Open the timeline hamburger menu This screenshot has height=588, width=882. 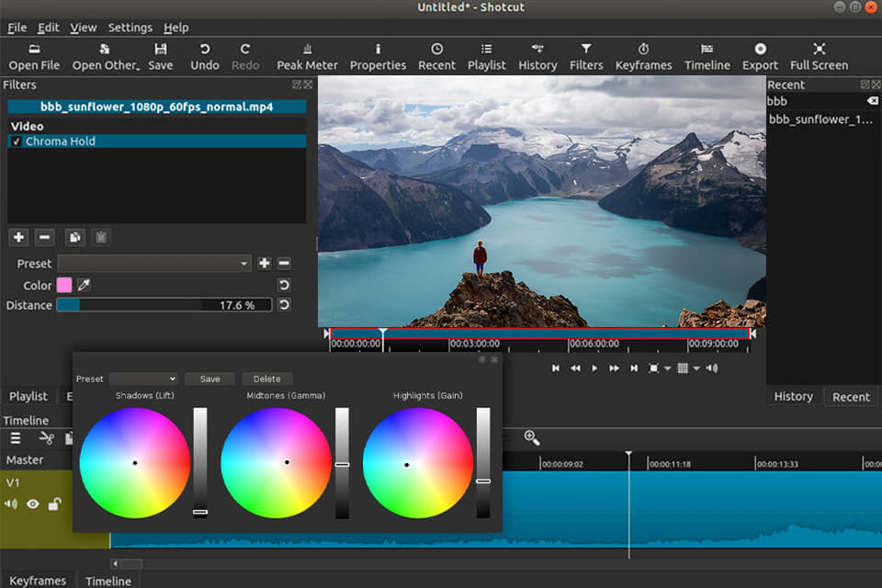[16, 438]
